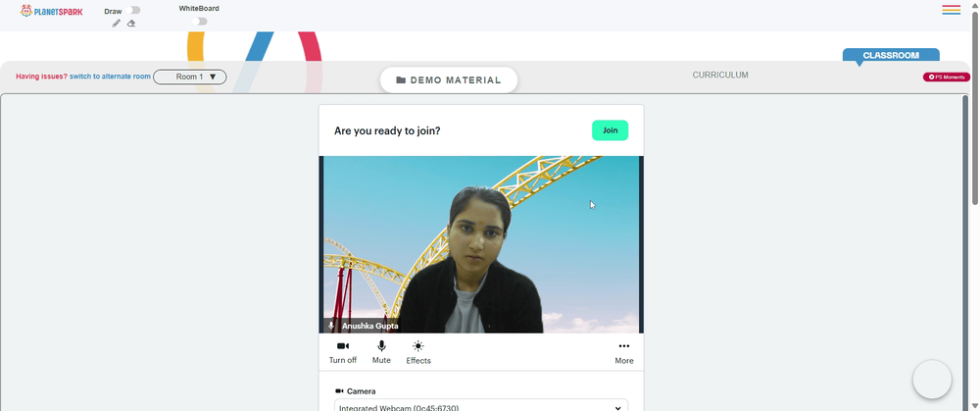980x411 pixels.
Task: Select the pencil draw tool
Action: pyautogui.click(x=117, y=24)
